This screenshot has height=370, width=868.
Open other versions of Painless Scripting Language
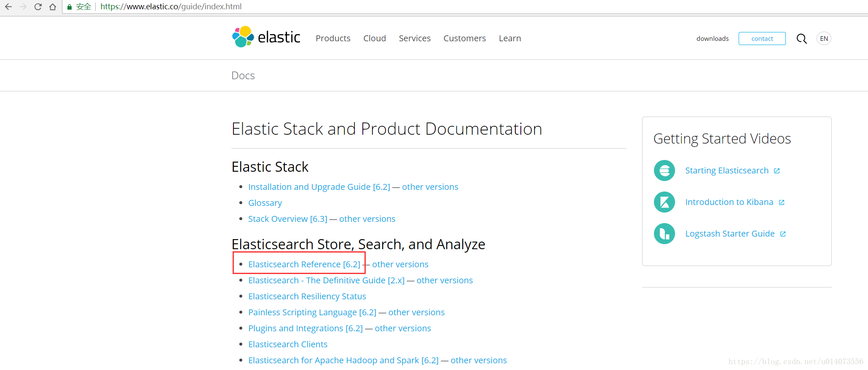(416, 312)
